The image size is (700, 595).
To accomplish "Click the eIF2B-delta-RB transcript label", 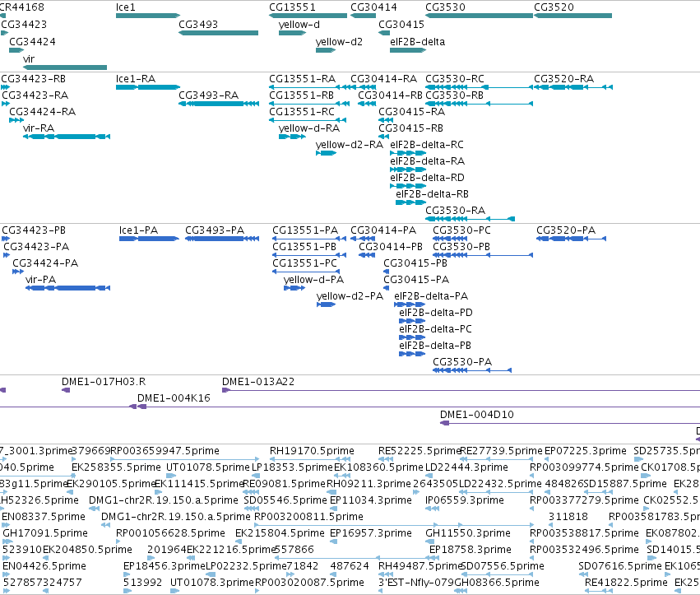I will 432,194.
